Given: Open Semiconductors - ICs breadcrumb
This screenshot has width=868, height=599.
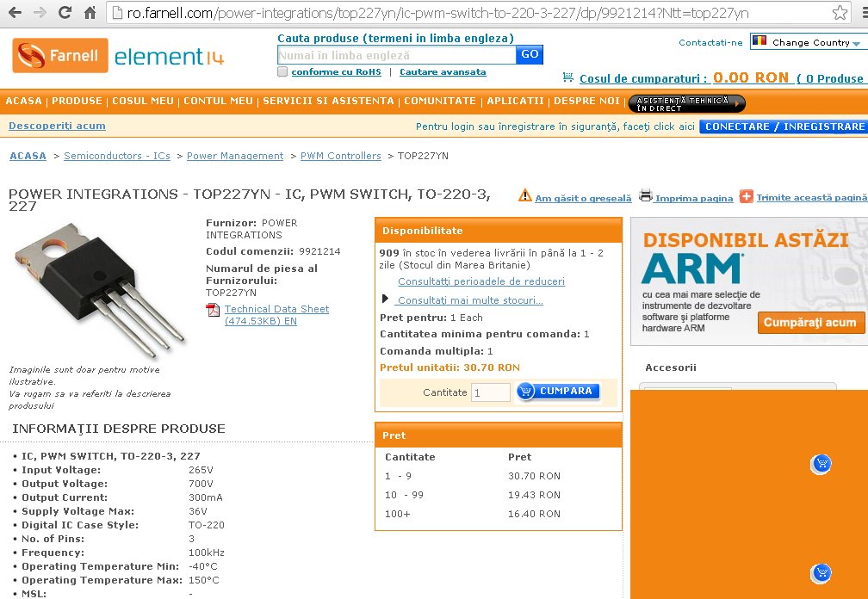Looking at the screenshot, I should pos(117,156).
